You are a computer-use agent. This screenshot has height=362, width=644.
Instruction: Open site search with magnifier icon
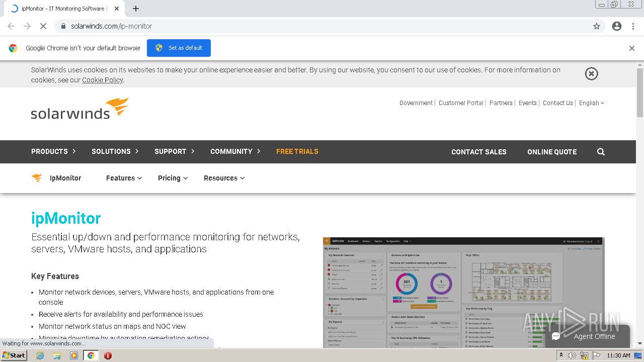click(601, 152)
